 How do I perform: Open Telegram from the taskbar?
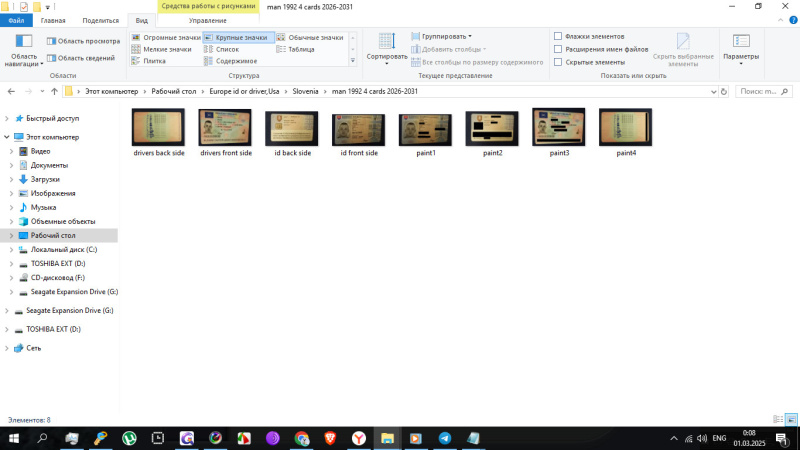(444, 438)
